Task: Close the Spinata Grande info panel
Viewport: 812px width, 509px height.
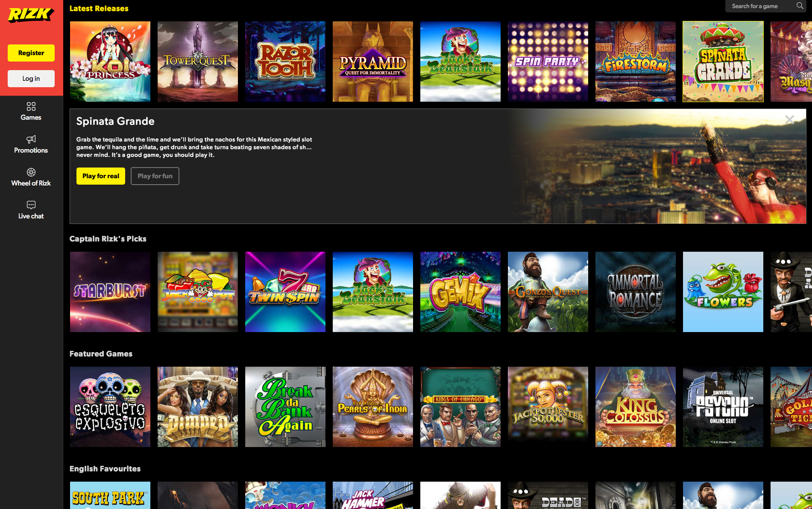Action: point(789,120)
